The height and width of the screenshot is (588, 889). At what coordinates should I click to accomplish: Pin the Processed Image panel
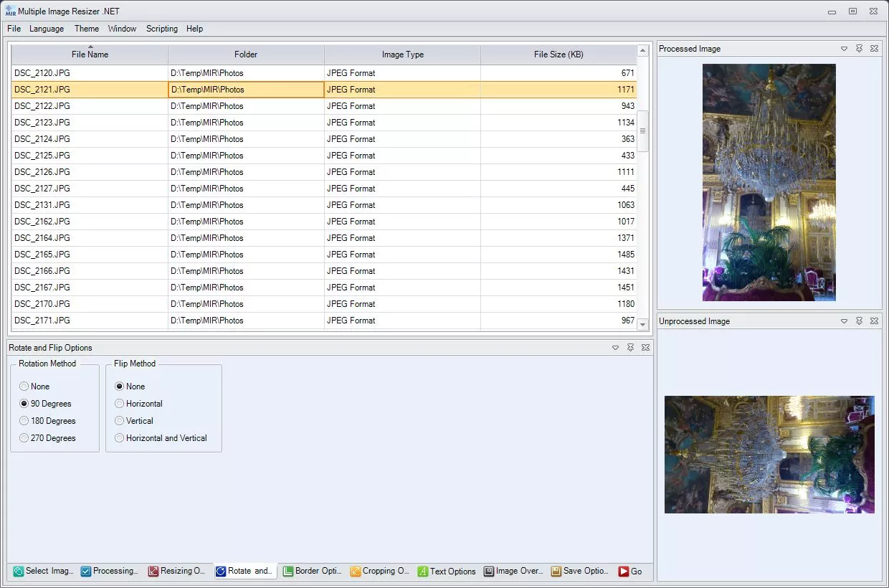859,48
